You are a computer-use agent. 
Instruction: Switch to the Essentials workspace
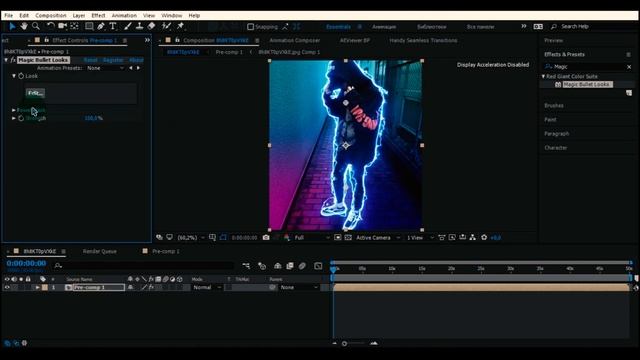(338, 27)
